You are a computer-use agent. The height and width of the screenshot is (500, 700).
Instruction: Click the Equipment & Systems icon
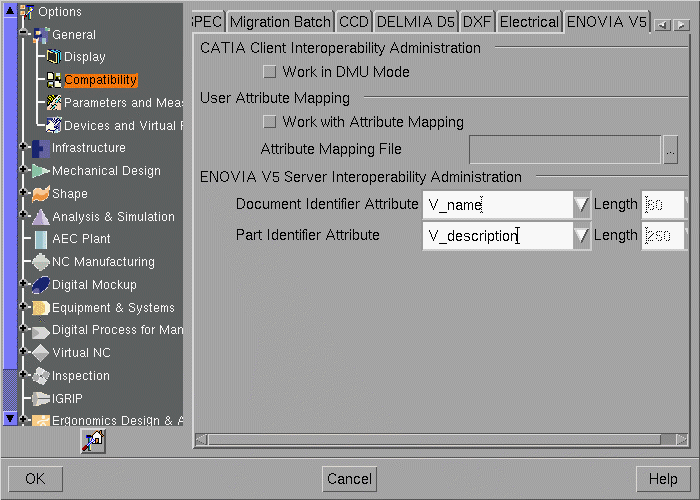(40, 308)
